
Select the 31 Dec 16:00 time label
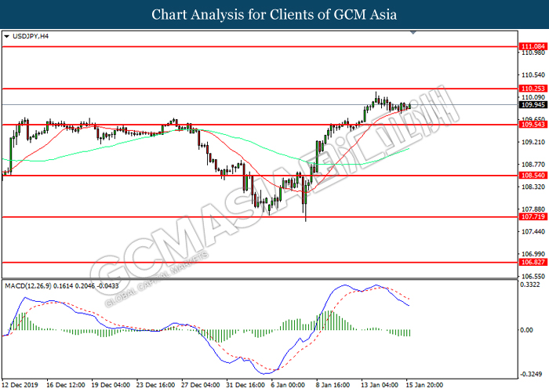click(245, 385)
